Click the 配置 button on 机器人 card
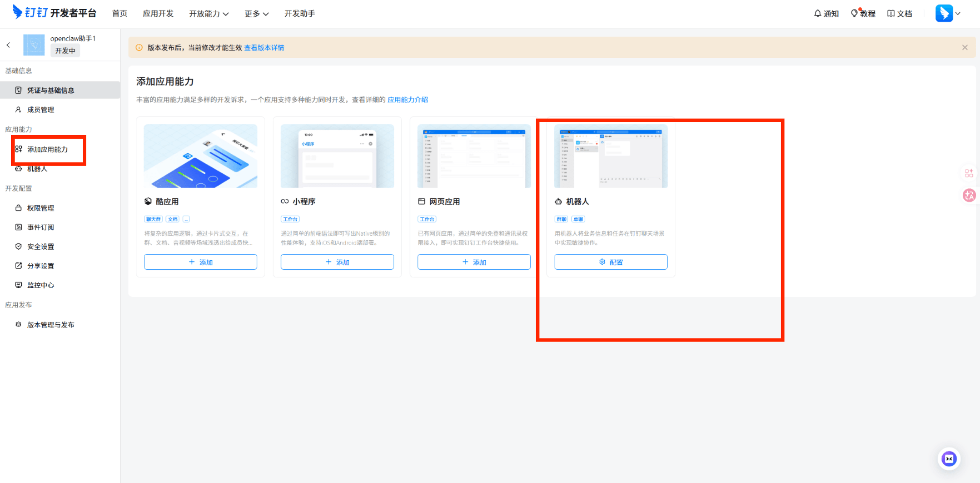 [x=611, y=262]
